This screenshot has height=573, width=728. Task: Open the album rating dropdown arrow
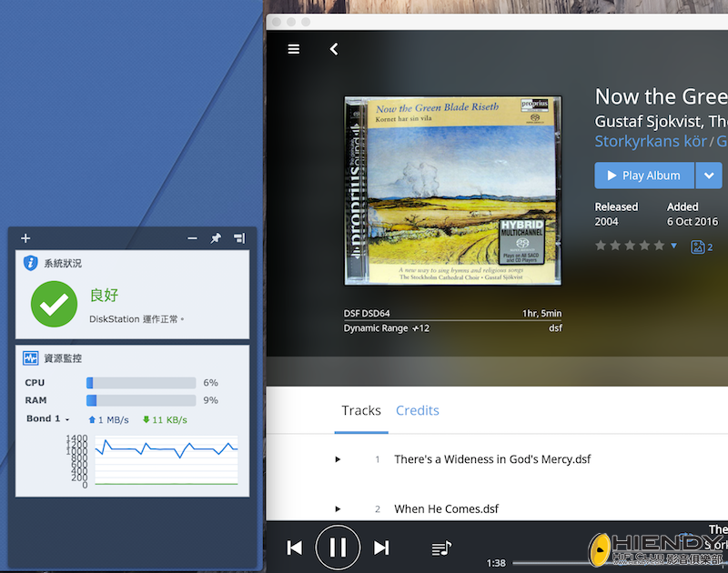point(673,246)
